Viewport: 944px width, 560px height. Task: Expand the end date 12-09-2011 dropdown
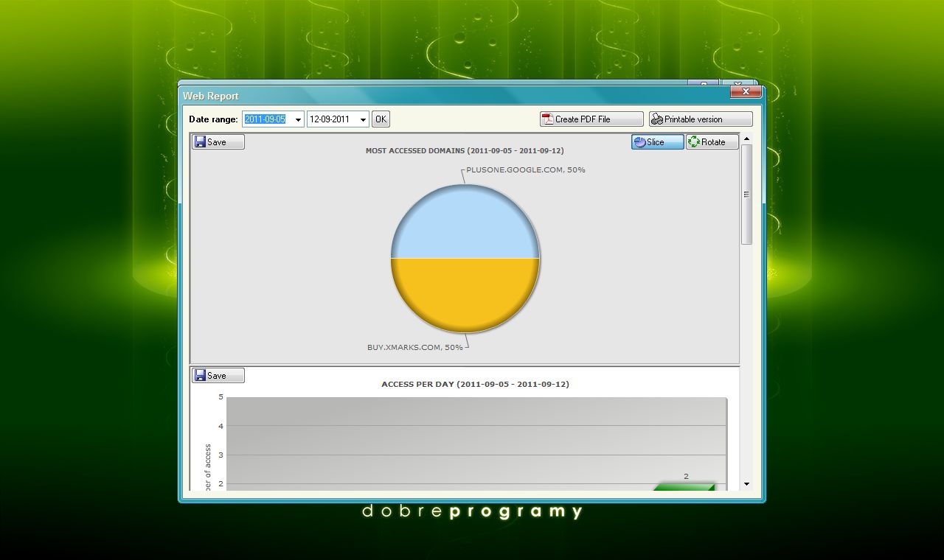coord(363,119)
